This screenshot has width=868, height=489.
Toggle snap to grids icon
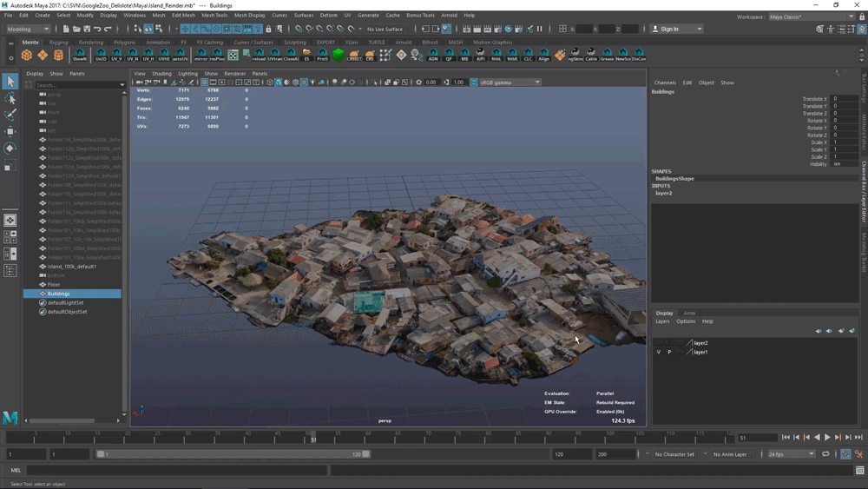[x=299, y=29]
